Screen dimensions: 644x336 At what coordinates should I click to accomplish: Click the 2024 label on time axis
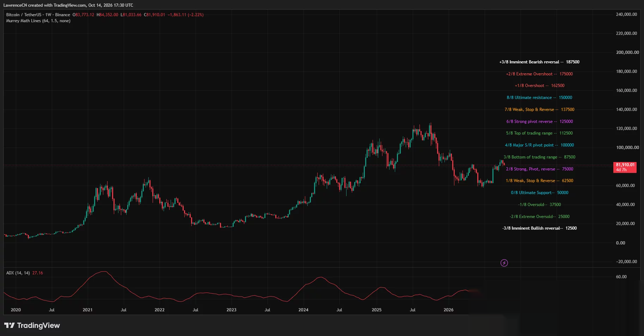303,310
